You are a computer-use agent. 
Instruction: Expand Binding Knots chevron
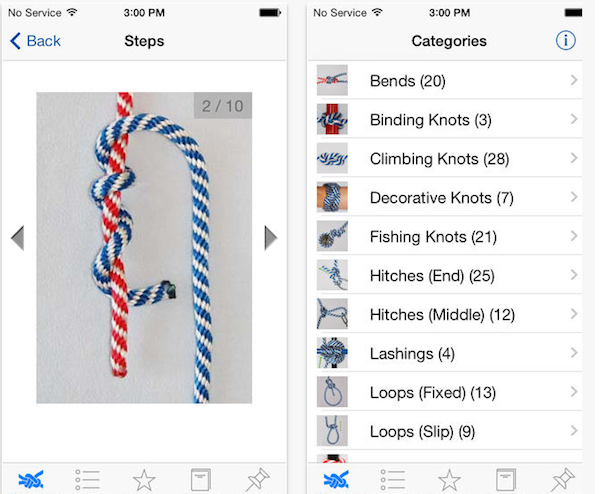point(574,119)
